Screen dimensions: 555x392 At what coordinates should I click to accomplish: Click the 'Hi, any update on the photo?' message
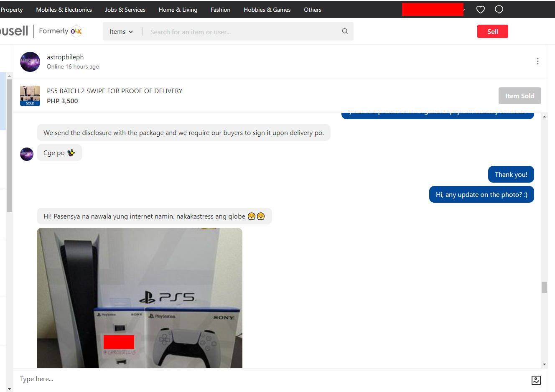click(x=481, y=194)
